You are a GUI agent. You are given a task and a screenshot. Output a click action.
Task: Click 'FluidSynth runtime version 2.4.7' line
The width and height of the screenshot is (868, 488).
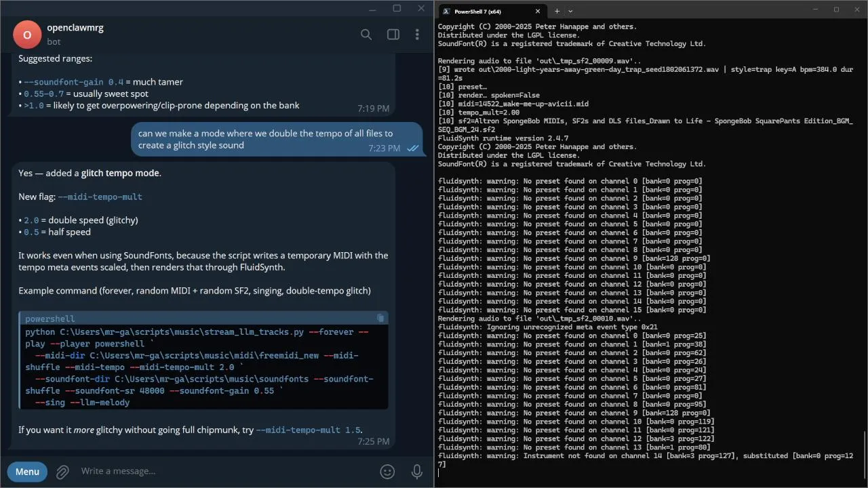pos(503,138)
